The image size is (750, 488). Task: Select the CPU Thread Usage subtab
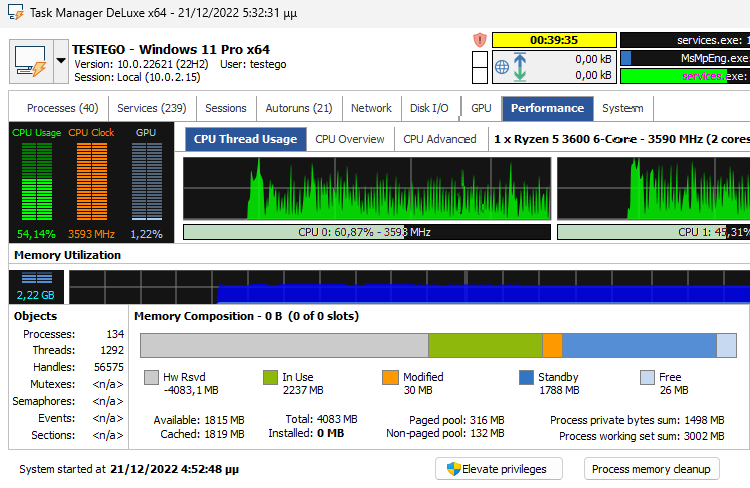coord(245,139)
